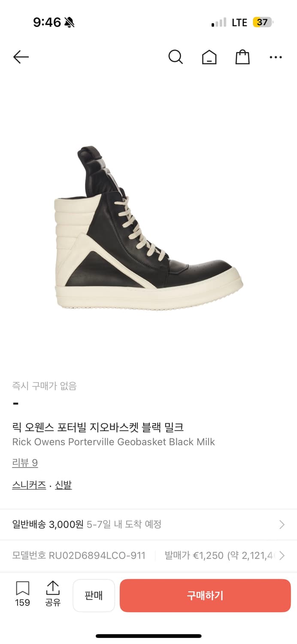Image resolution: width=297 pixels, height=644 pixels.
Task: Tap the 판매 sell button
Action: click(x=94, y=595)
